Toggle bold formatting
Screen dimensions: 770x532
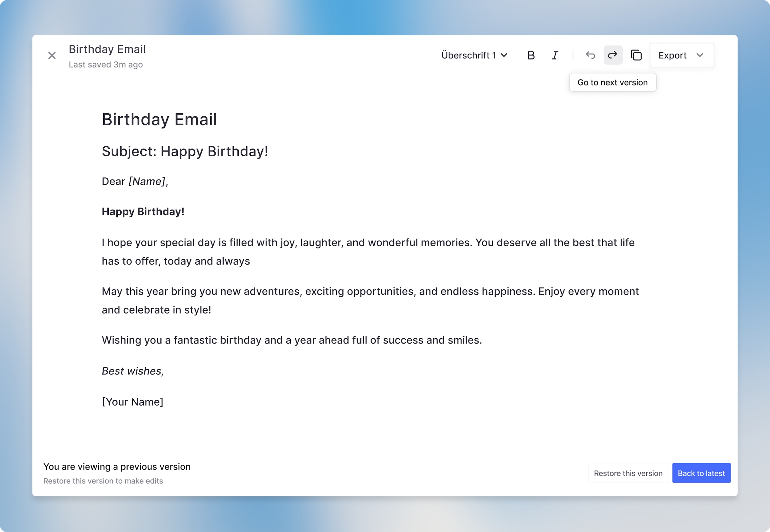530,55
